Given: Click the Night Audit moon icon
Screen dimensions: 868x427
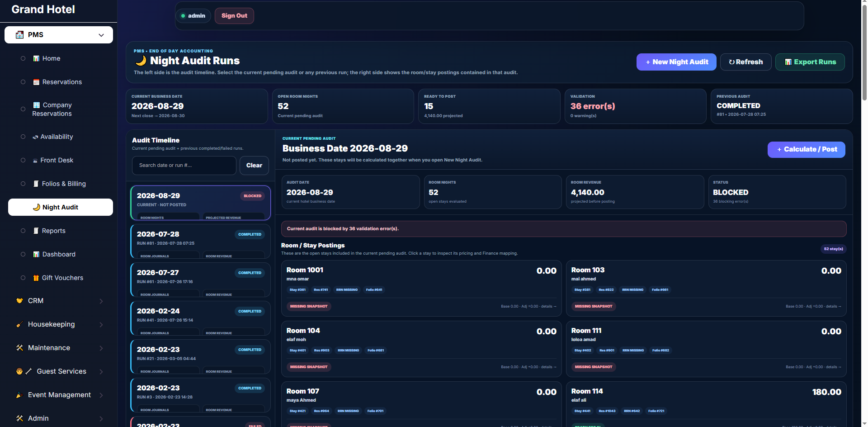Looking at the screenshot, I should tap(37, 207).
